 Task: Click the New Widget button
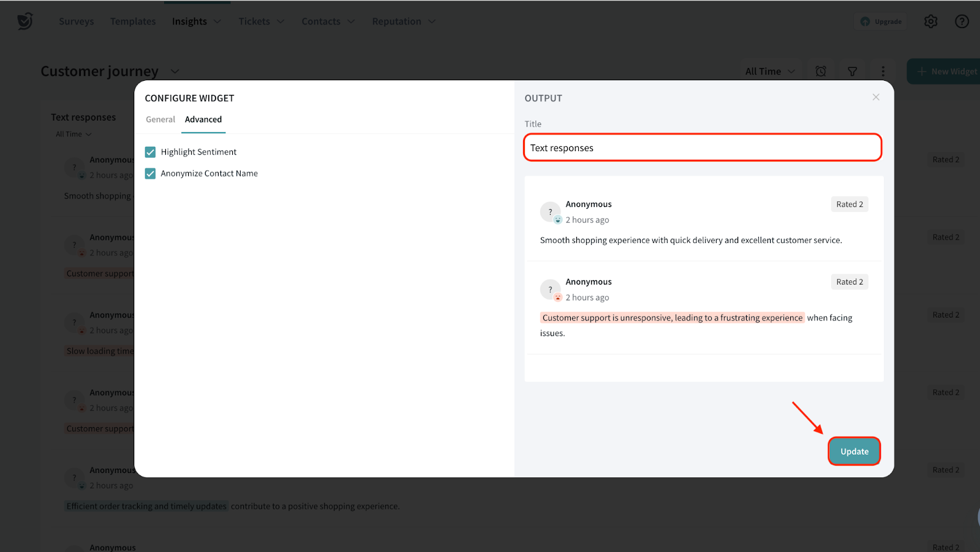[x=947, y=72]
